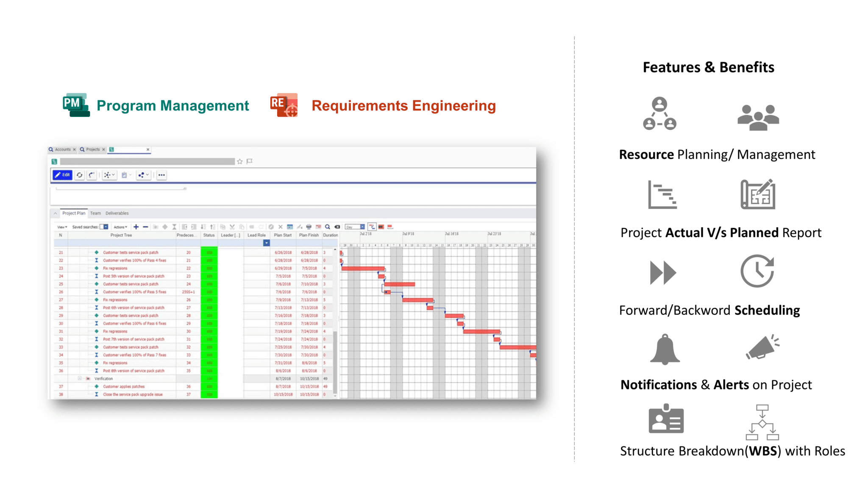Screen dimensions: 868x488
Task: Open the network node dropdown in toolbar
Action: [109, 175]
